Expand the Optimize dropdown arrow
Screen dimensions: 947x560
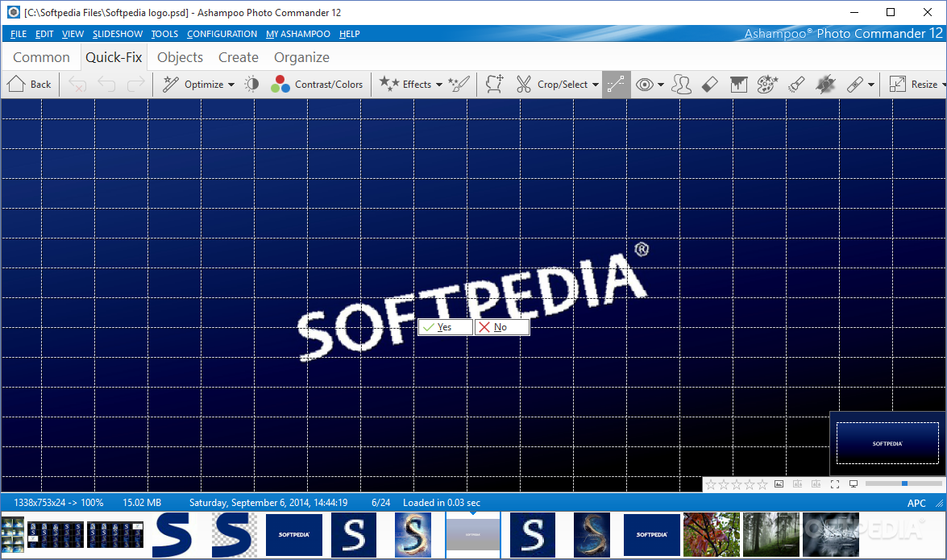click(231, 85)
